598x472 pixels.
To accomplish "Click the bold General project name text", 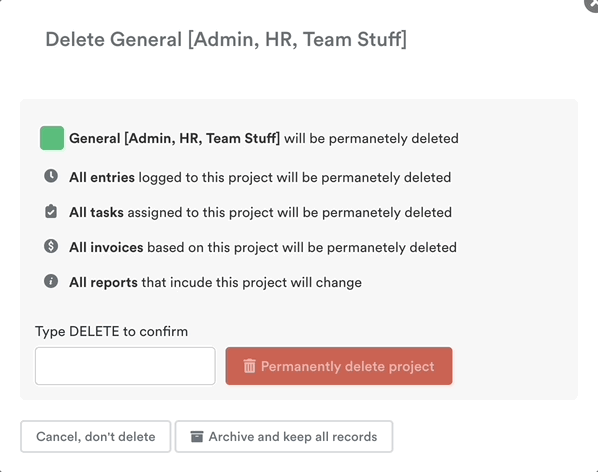I will tap(175, 138).
